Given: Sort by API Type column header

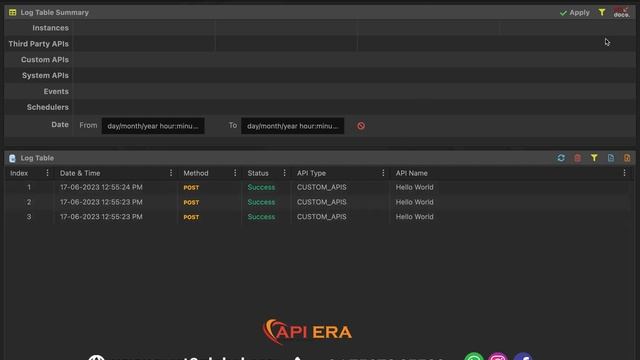Looking at the screenshot, I should 311,173.
